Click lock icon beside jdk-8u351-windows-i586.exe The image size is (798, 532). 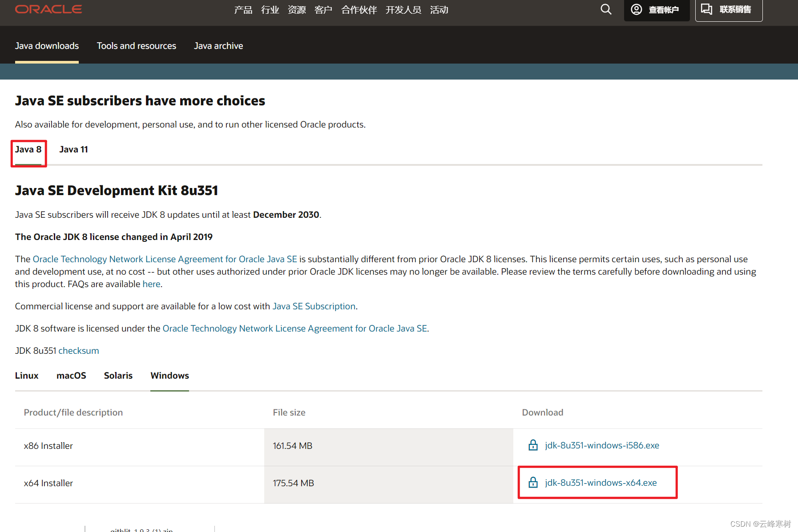[533, 445]
